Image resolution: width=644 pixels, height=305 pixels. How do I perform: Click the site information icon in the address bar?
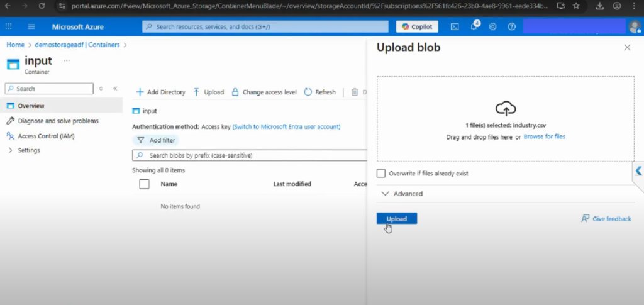coord(62,6)
